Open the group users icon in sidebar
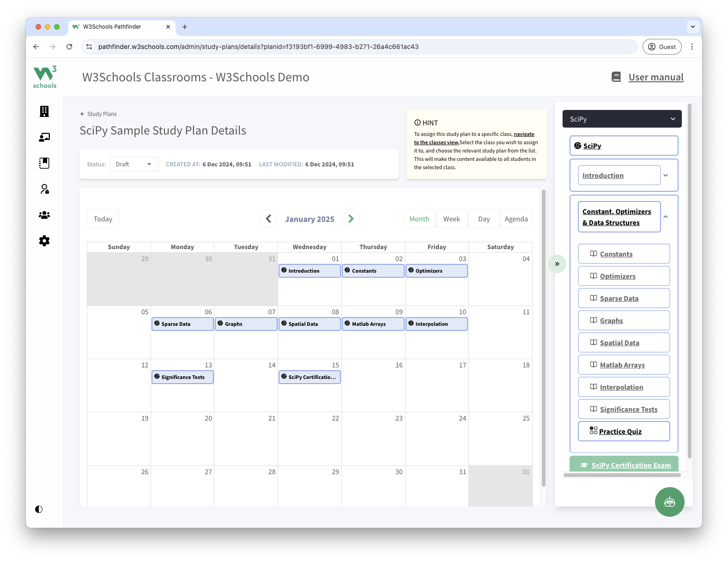 (x=44, y=215)
